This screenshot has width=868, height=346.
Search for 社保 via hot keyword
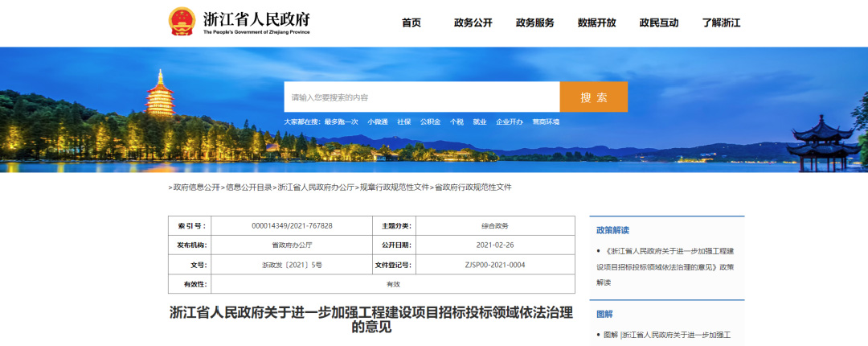(403, 122)
